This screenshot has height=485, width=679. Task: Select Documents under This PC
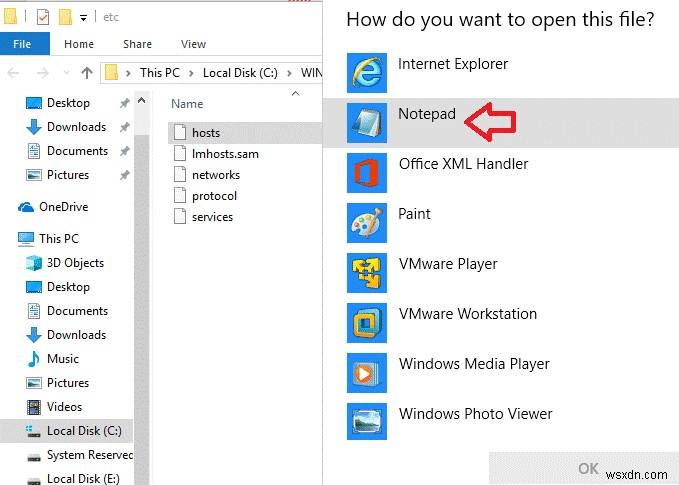(78, 311)
